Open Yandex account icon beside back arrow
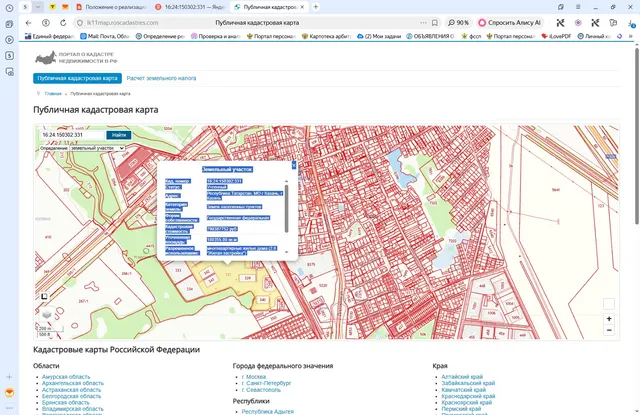 point(46,23)
